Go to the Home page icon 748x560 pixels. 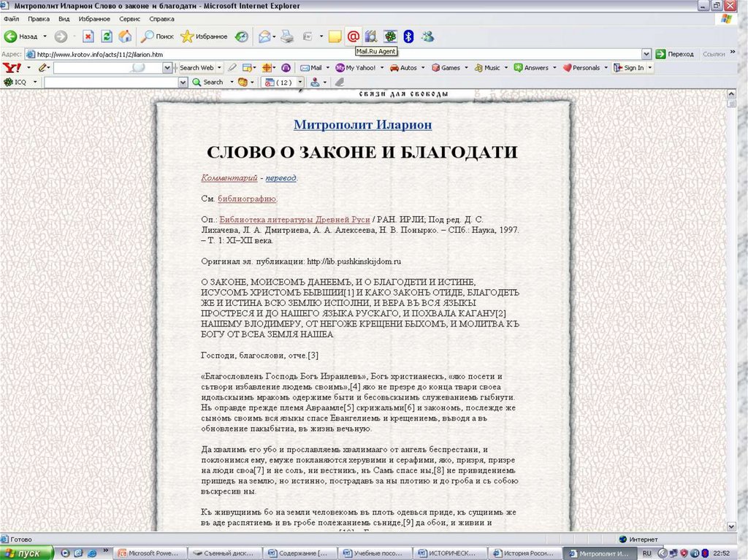pyautogui.click(x=125, y=37)
